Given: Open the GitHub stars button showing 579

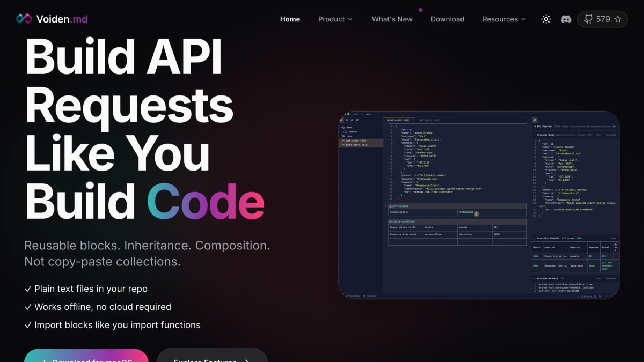Looking at the screenshot, I should [x=603, y=19].
